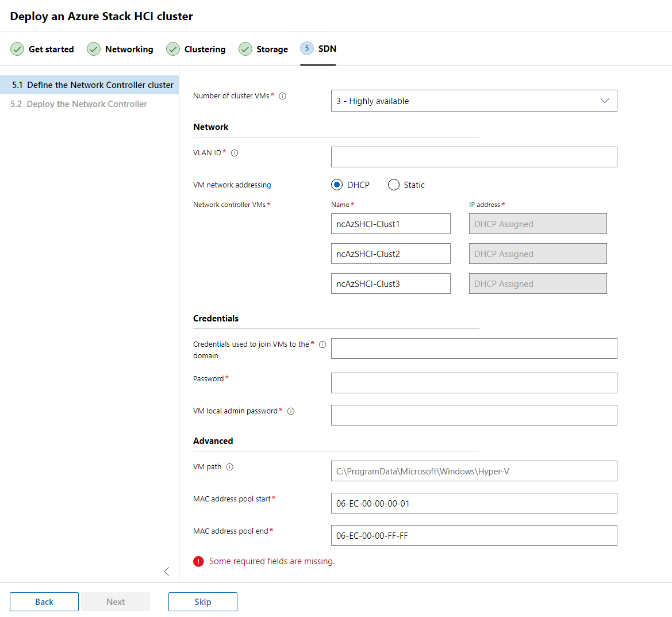Select Static network addressing
672x617 pixels.
pos(394,185)
